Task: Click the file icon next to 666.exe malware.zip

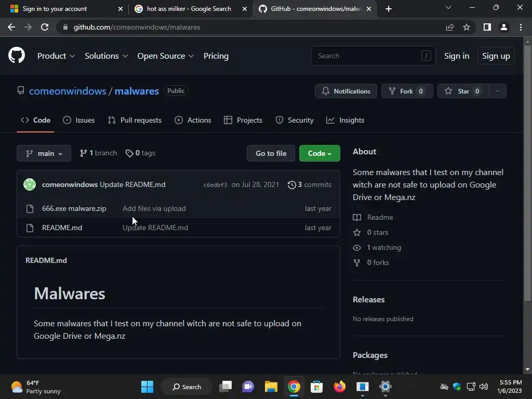Action: (30, 209)
